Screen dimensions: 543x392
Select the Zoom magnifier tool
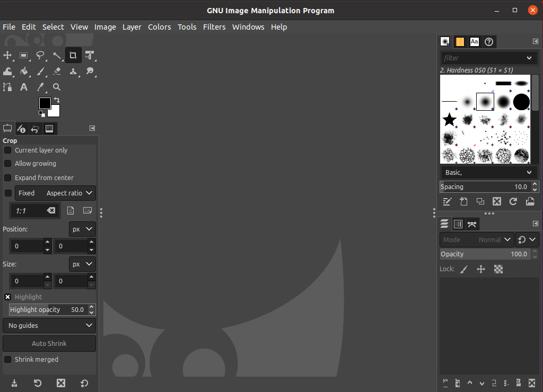point(57,87)
